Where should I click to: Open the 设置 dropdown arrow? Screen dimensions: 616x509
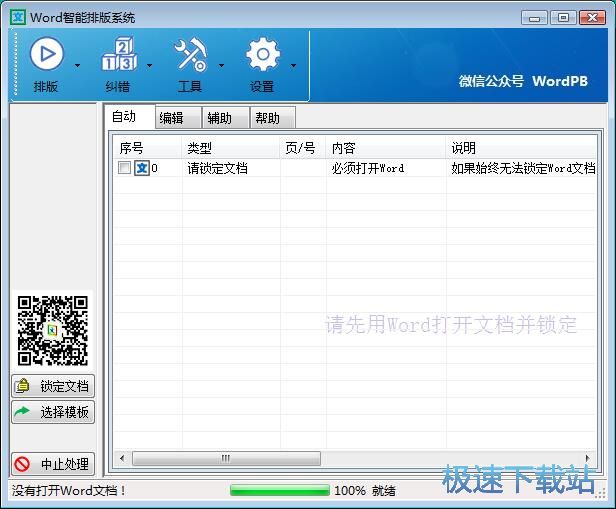tap(293, 66)
